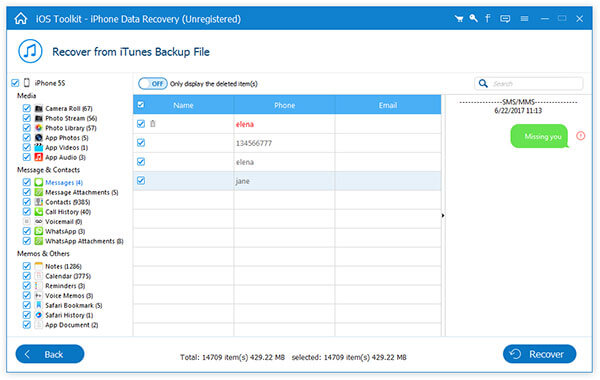Screen dimensions: 600x380
Task: Select Photo Stream (56) label
Action: coord(71,118)
